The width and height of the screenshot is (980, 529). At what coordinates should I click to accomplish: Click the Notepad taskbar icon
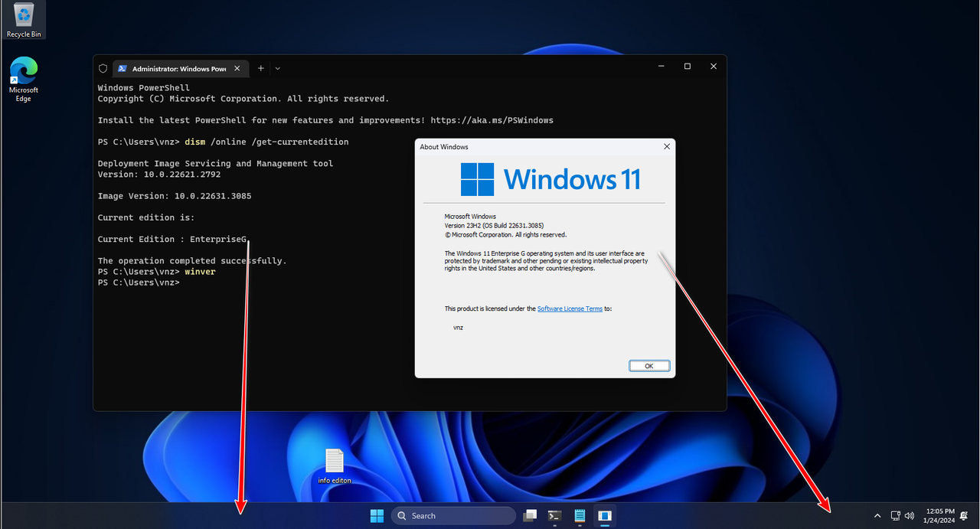(580, 516)
